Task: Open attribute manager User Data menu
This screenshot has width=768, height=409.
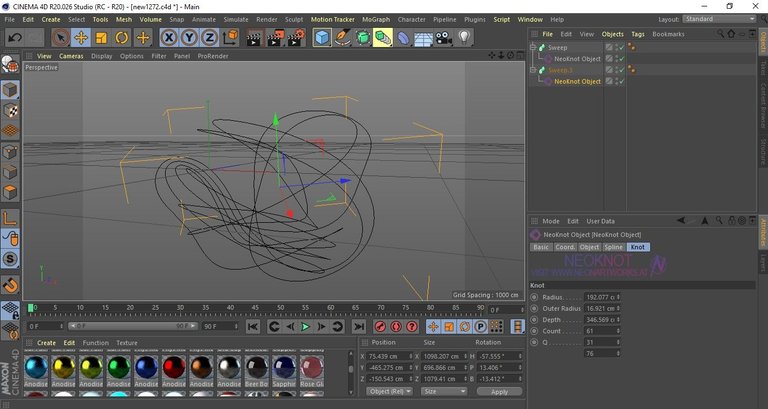Action: (x=600, y=221)
